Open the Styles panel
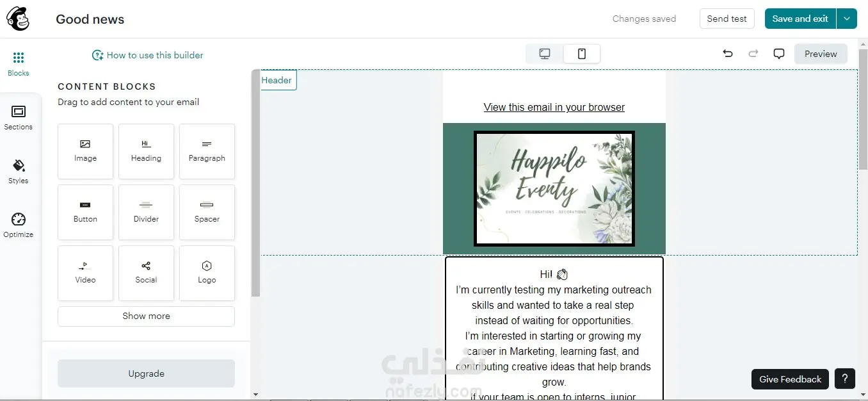This screenshot has height=401, width=868. click(19, 172)
